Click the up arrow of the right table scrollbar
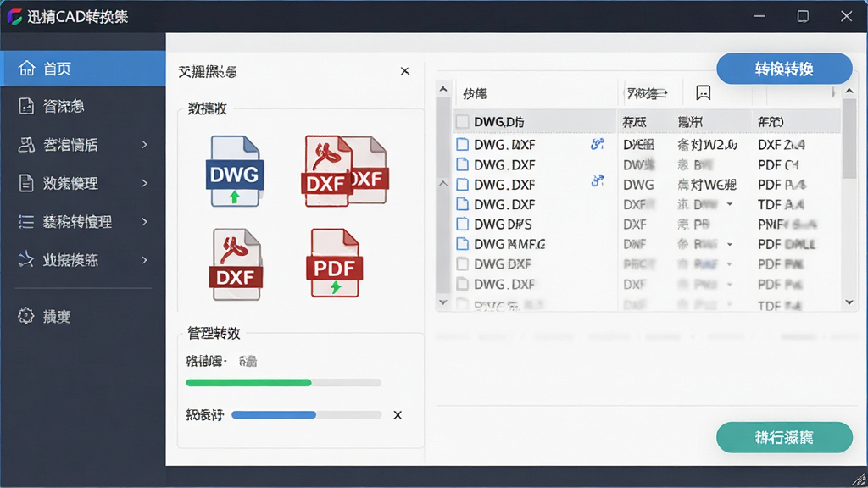 (x=849, y=90)
